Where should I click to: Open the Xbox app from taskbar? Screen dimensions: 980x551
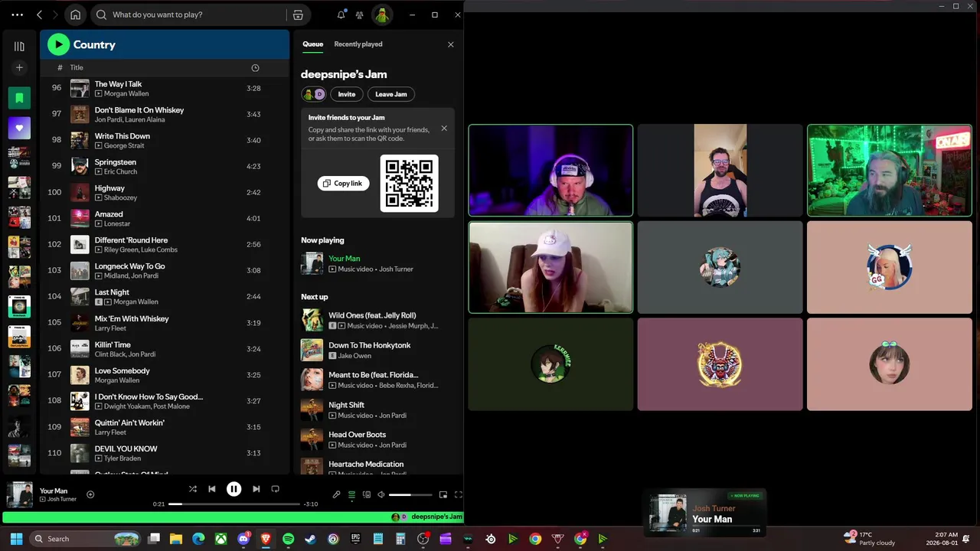tap(221, 539)
